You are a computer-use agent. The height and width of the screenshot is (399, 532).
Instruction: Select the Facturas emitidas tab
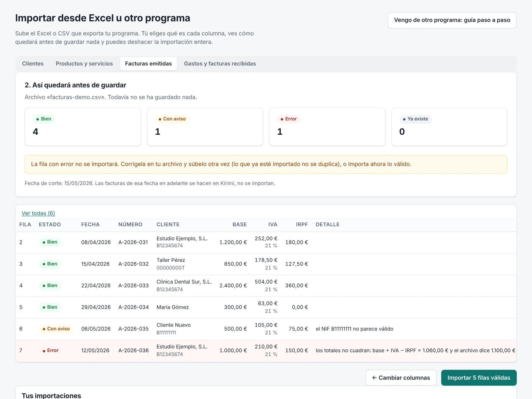(148, 63)
